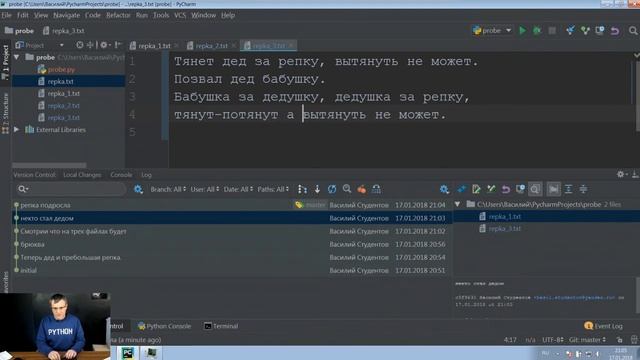Switch to Local Changes tab

(82, 175)
